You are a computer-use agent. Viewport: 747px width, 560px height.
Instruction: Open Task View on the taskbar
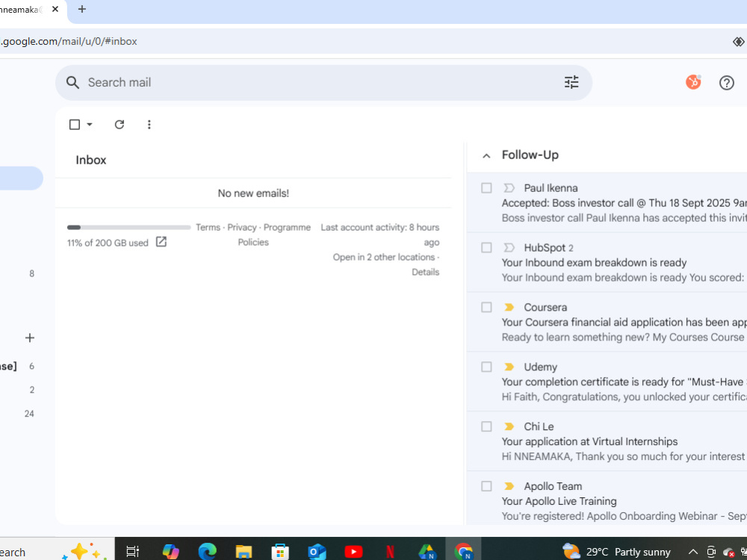pyautogui.click(x=132, y=552)
